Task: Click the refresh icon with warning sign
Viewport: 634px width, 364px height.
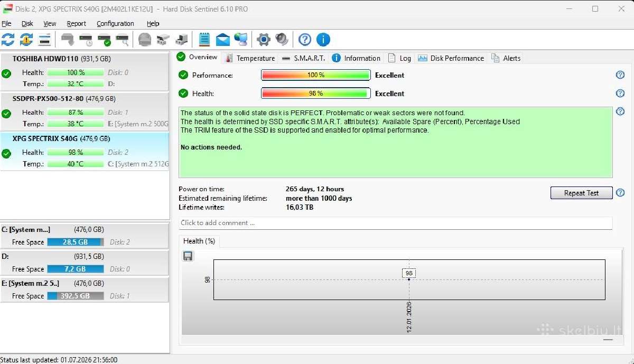Action: coord(26,39)
